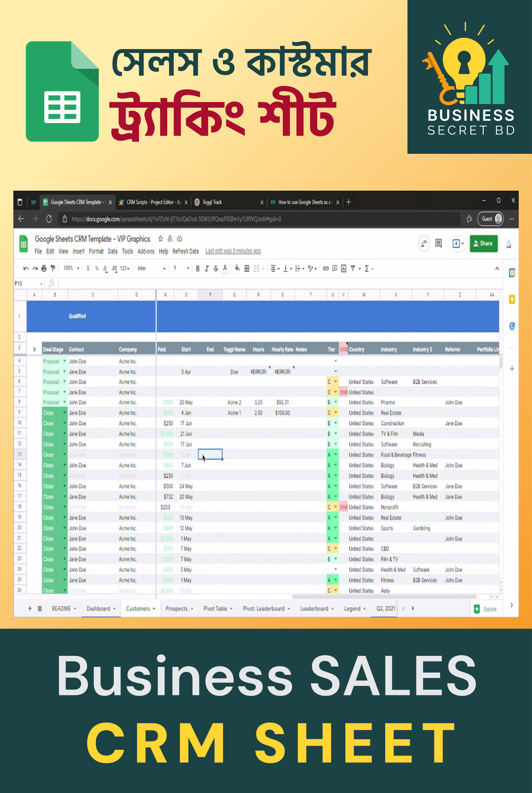The height and width of the screenshot is (793, 532).
Task: Create a filter on the data
Action: pos(353,268)
